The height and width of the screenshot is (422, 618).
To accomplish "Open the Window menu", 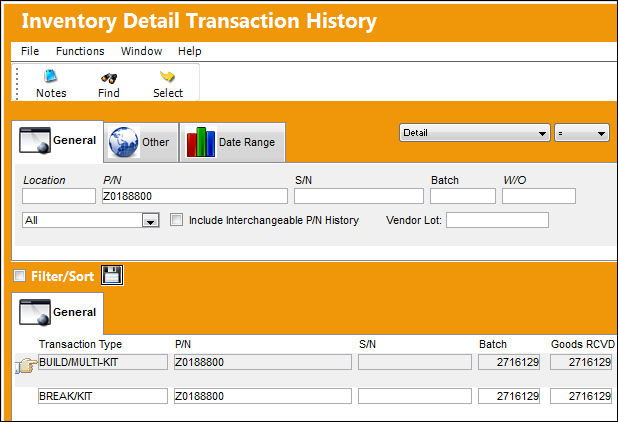I will pyautogui.click(x=141, y=51).
